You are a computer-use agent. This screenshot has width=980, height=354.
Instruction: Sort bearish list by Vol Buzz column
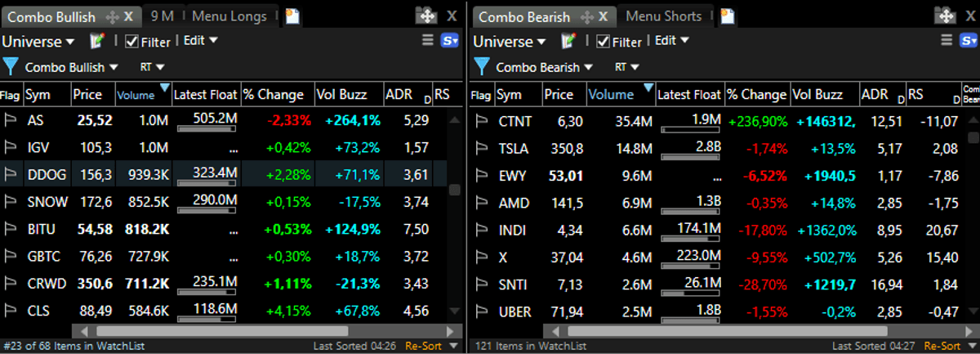pyautogui.click(x=824, y=95)
